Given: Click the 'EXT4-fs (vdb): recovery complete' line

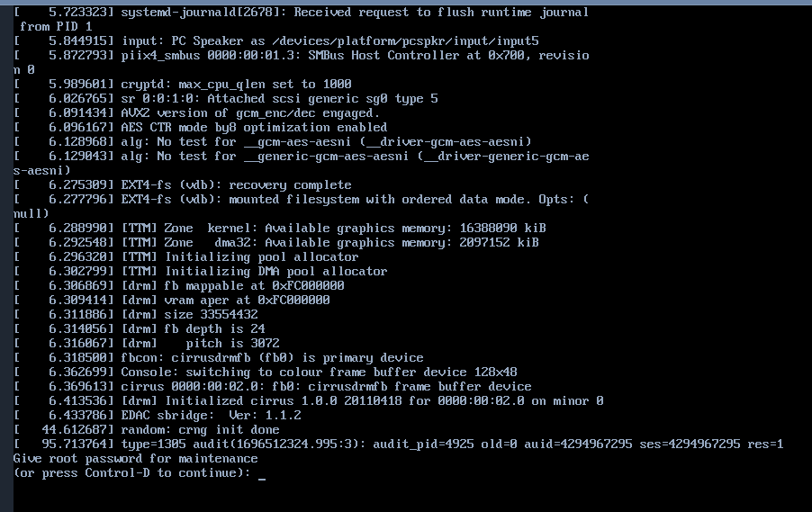Looking at the screenshot, I should pos(182,184).
